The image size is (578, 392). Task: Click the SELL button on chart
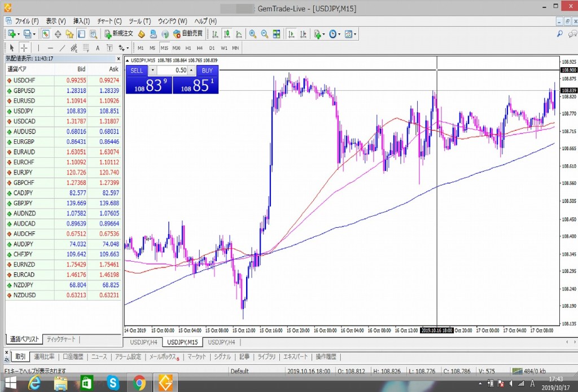click(x=137, y=71)
